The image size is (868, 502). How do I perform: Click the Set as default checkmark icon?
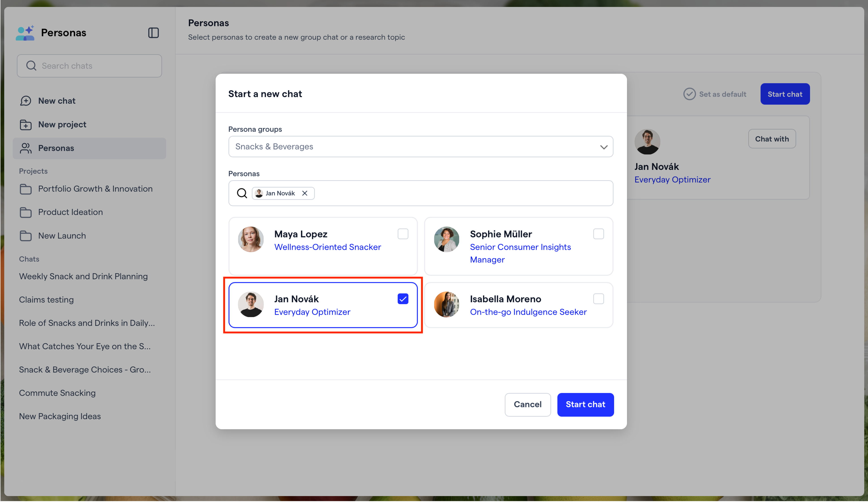pos(690,94)
